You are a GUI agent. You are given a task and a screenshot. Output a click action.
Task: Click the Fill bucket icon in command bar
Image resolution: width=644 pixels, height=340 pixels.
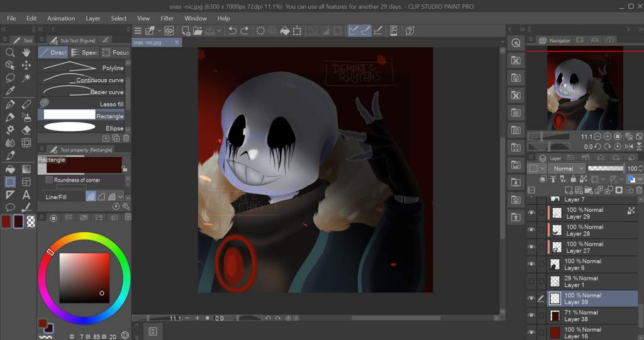[x=285, y=31]
